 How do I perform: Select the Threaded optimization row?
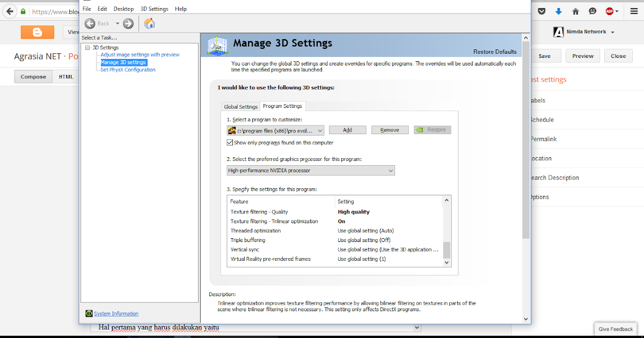click(335, 231)
